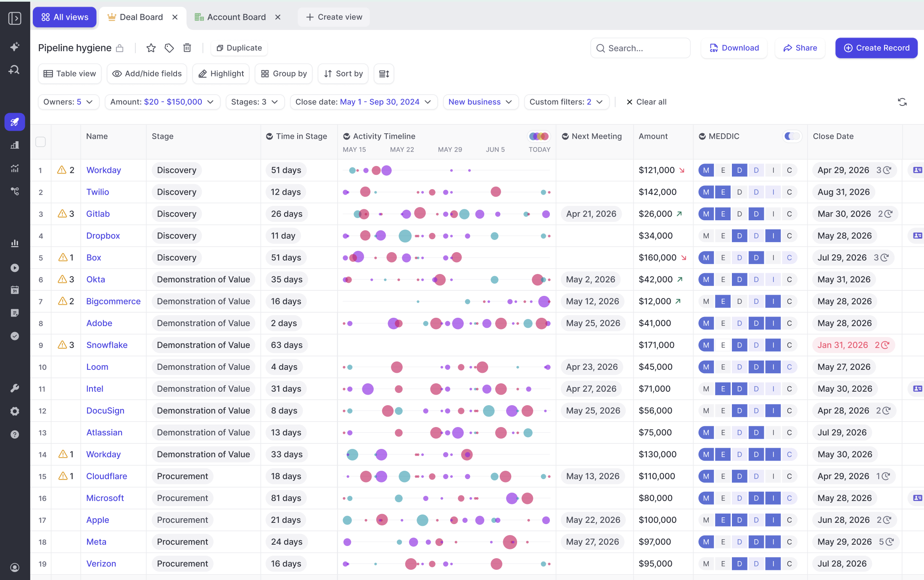924x580 pixels.
Task: Close the Account Board tab
Action: tap(278, 17)
